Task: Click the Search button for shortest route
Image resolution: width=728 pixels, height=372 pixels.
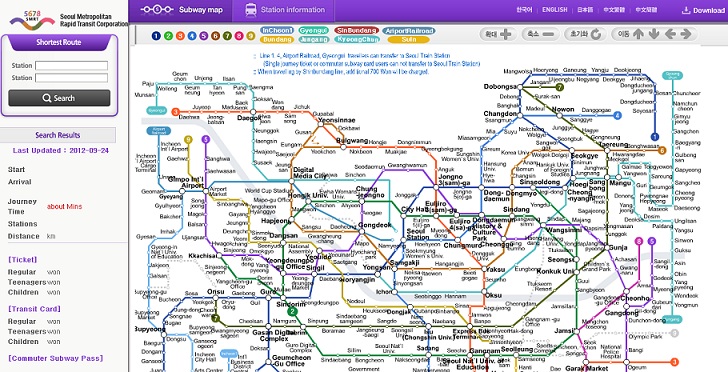Action: [x=59, y=98]
